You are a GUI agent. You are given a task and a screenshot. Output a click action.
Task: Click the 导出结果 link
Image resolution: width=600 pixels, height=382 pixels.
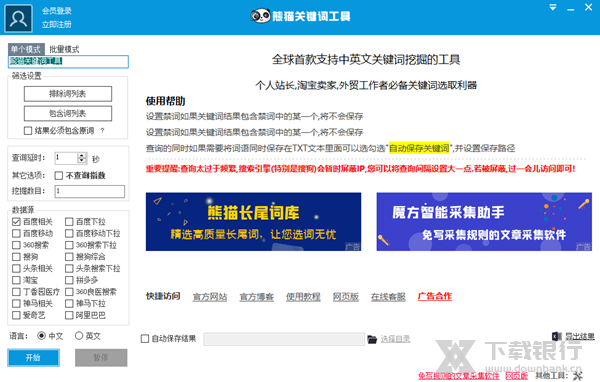coord(580,336)
